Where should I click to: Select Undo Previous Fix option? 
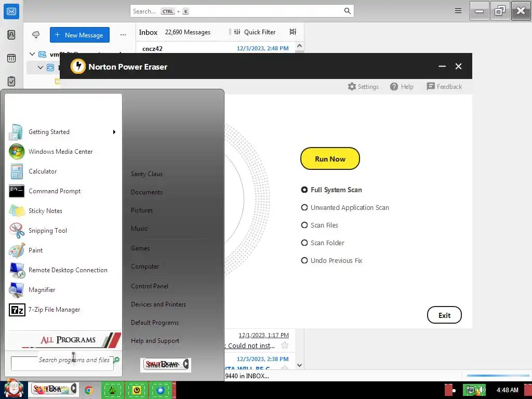tap(332, 260)
